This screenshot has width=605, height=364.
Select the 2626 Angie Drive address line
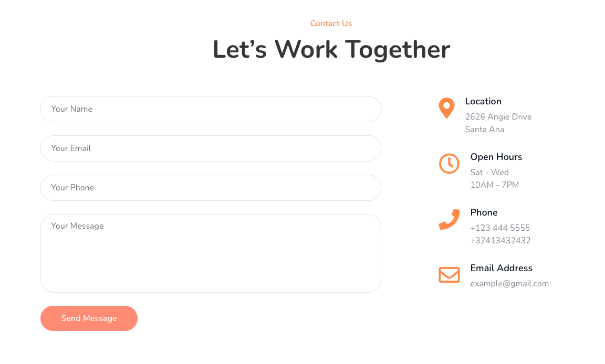(x=498, y=117)
